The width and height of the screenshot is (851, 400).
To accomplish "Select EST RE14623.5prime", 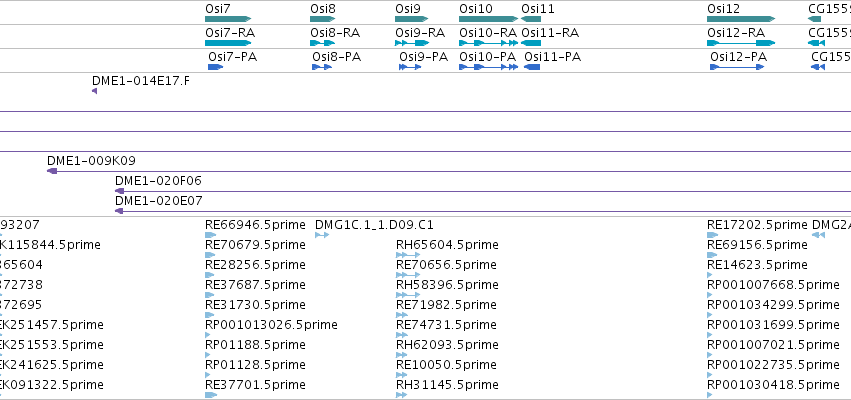I will (758, 265).
